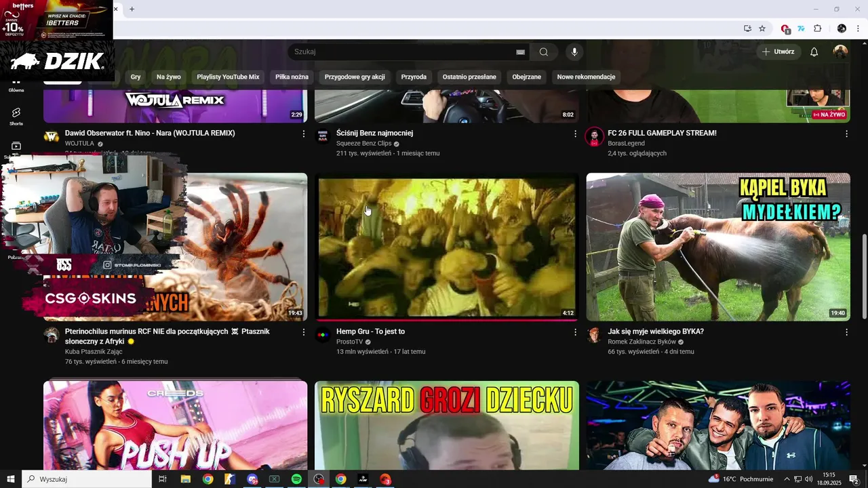This screenshot has height=488, width=868.
Task: Open options menu for Pterinochilus murinus video
Action: [304, 332]
